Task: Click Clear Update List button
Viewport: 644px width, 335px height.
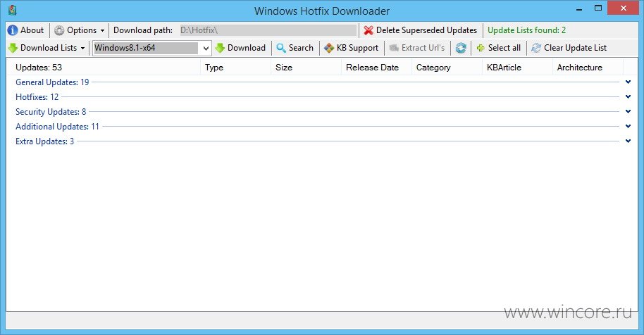Action: (x=569, y=48)
